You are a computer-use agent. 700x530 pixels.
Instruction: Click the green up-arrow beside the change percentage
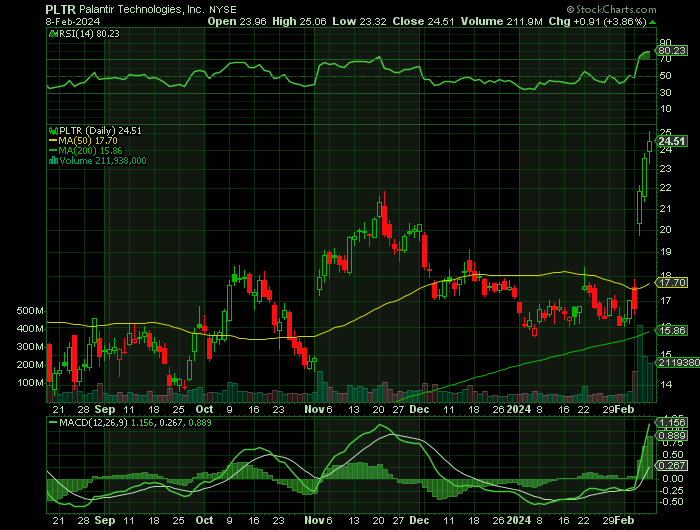click(x=652, y=22)
